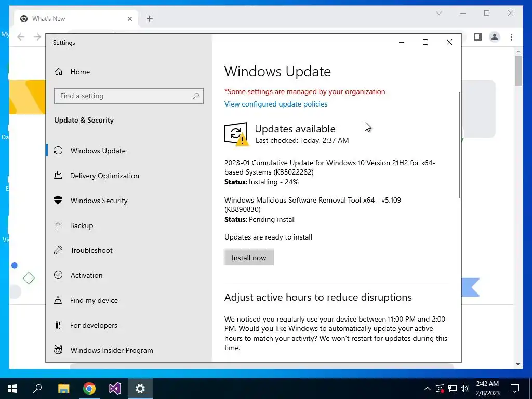Open the Action Center notifications icon
The width and height of the screenshot is (532, 399).
(x=515, y=389)
